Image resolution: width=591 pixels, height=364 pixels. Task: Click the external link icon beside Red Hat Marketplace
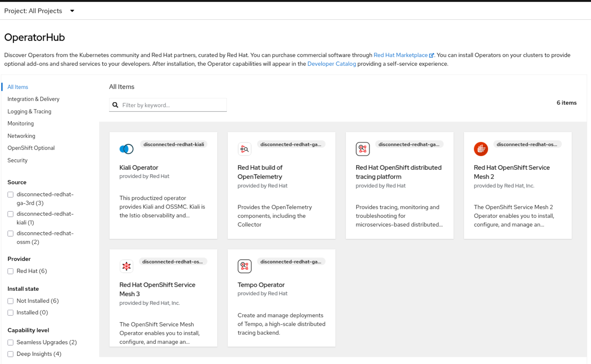[x=431, y=55]
